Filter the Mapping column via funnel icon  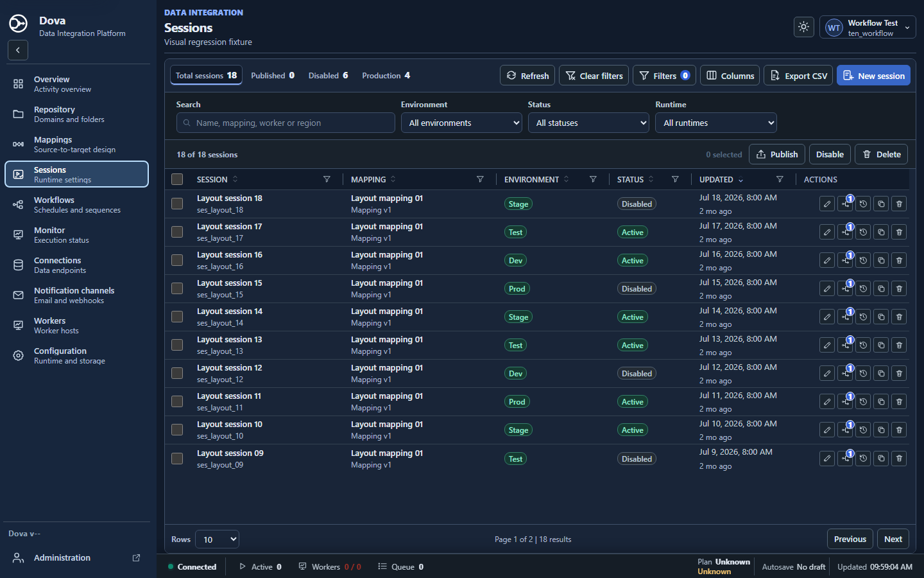(480, 180)
